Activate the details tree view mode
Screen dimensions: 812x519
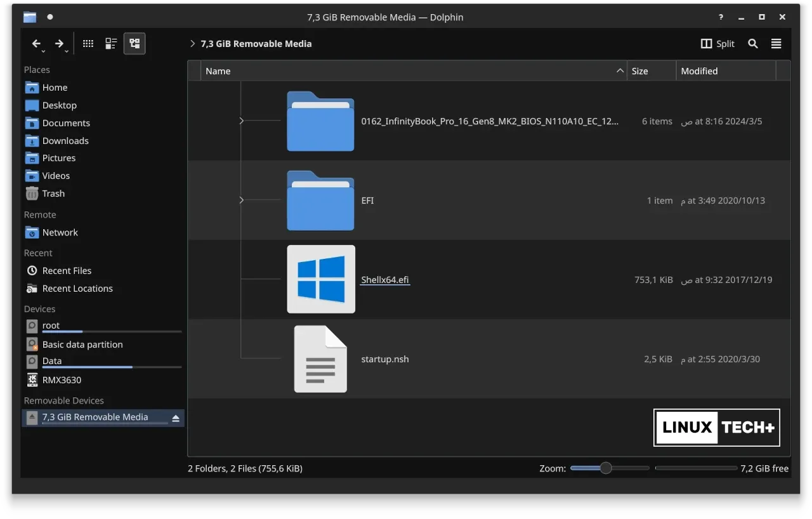click(x=134, y=43)
